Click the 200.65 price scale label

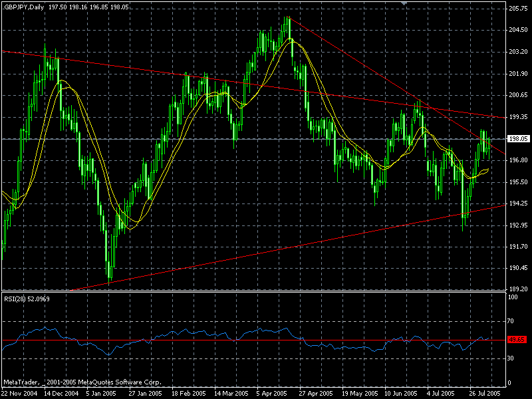click(518, 95)
